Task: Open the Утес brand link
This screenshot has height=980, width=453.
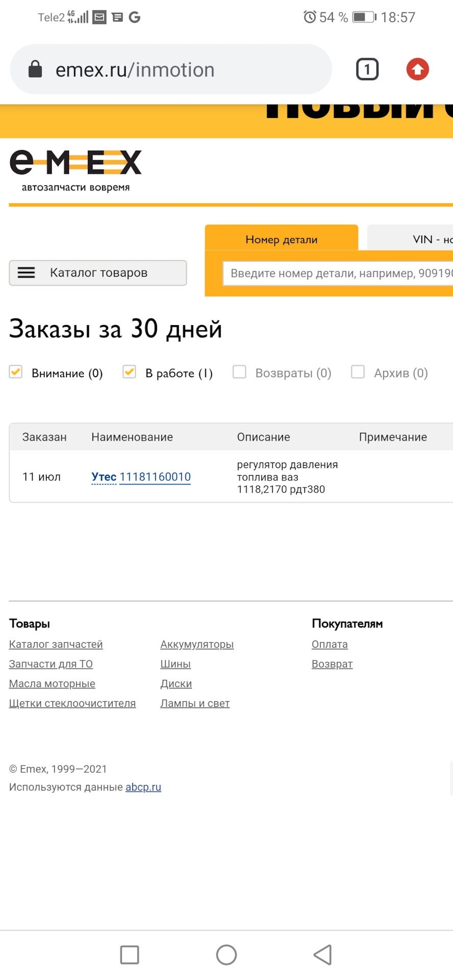Action: [x=104, y=477]
